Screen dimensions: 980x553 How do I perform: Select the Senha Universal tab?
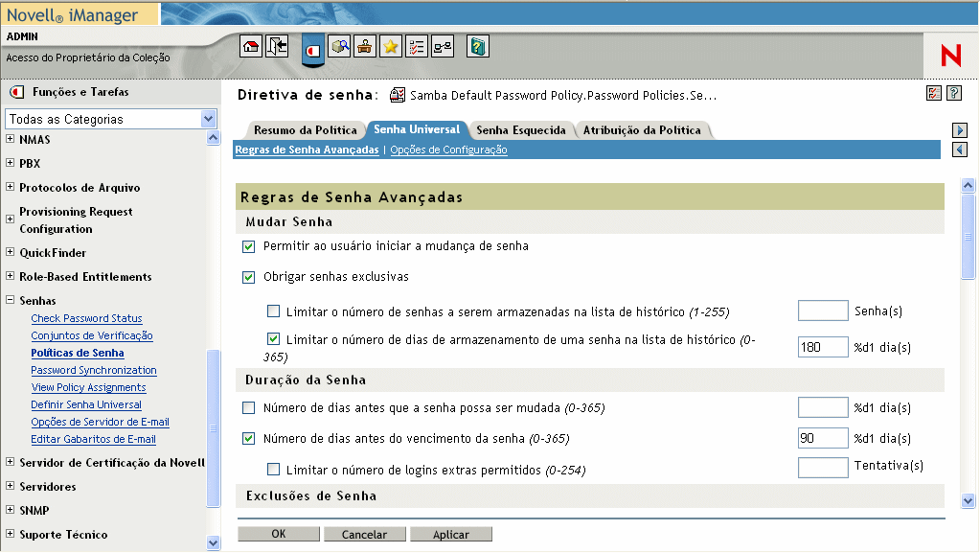[x=417, y=129]
